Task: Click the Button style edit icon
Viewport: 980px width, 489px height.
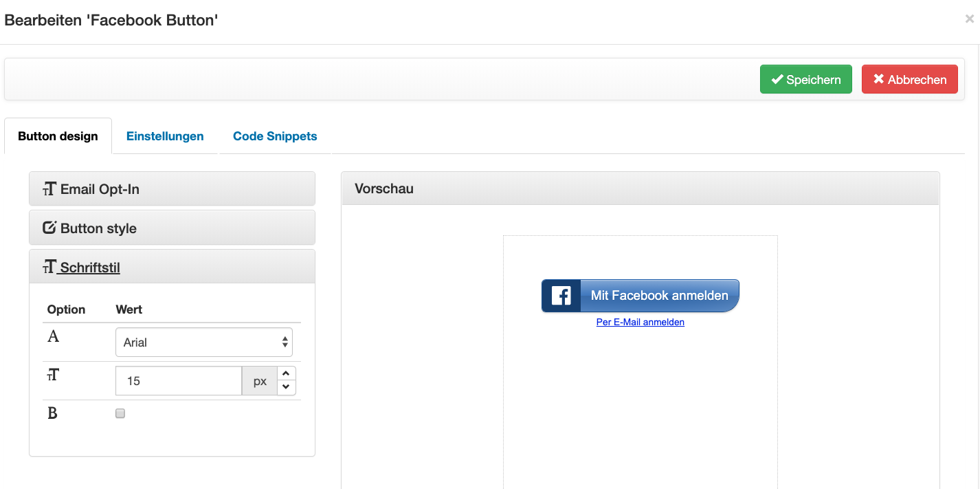Action: 49,228
